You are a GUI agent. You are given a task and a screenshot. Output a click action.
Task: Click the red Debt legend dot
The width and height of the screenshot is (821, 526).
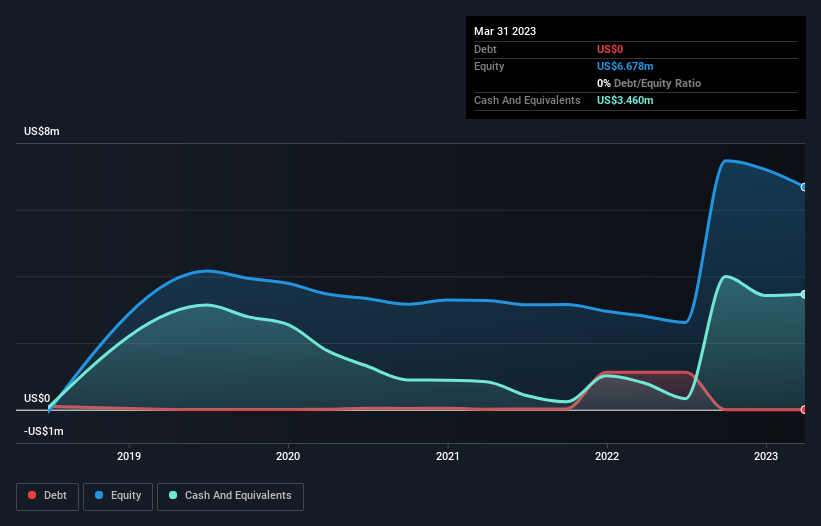point(32,495)
